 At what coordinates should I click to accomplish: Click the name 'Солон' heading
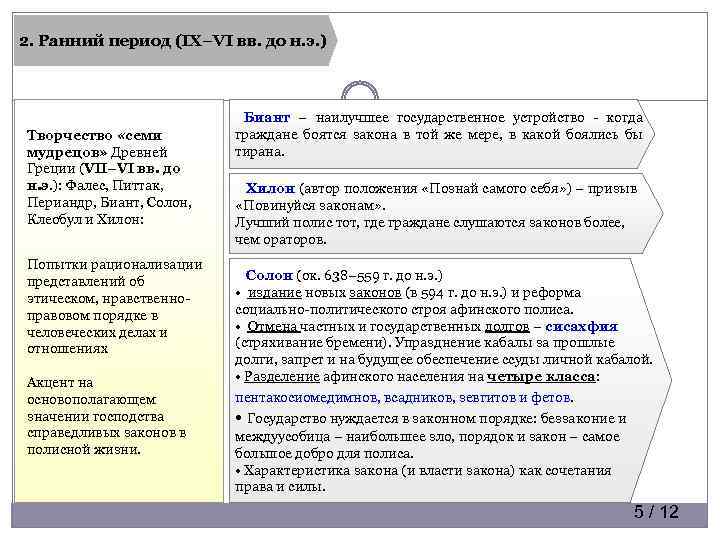pyautogui.click(x=269, y=275)
